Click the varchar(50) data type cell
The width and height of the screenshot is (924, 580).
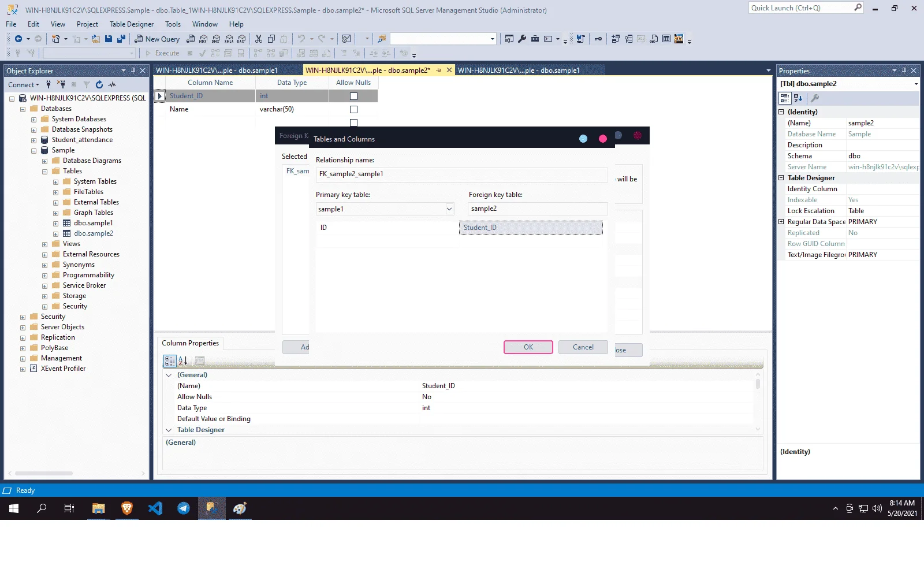click(x=292, y=110)
